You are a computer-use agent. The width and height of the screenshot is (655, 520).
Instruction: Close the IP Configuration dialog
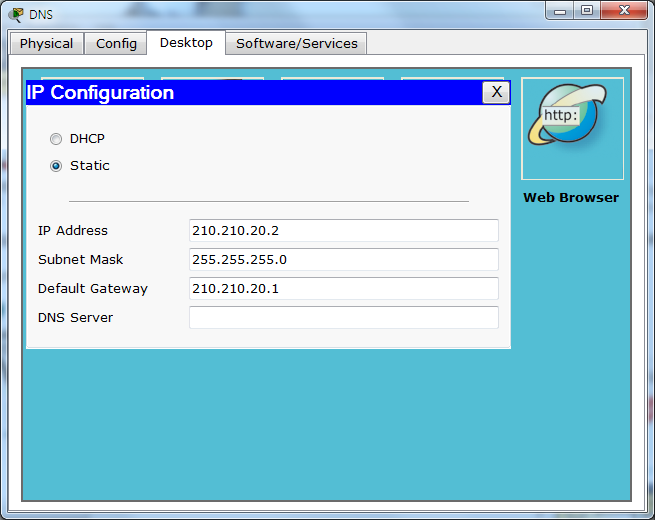tap(496, 92)
